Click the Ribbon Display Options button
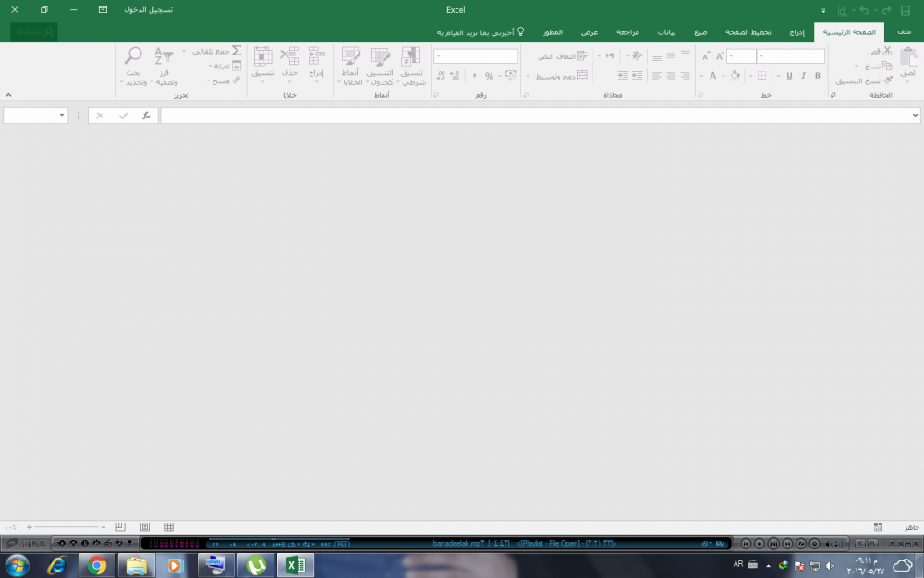 point(103,10)
